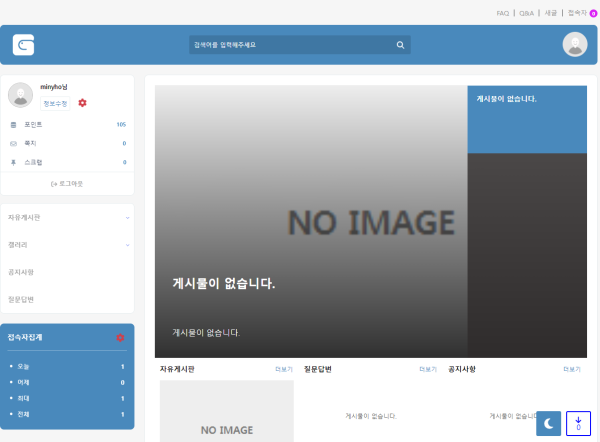Open settings gear in 접속자집계 panel
Screen dimensions: 600x442
click(x=120, y=338)
